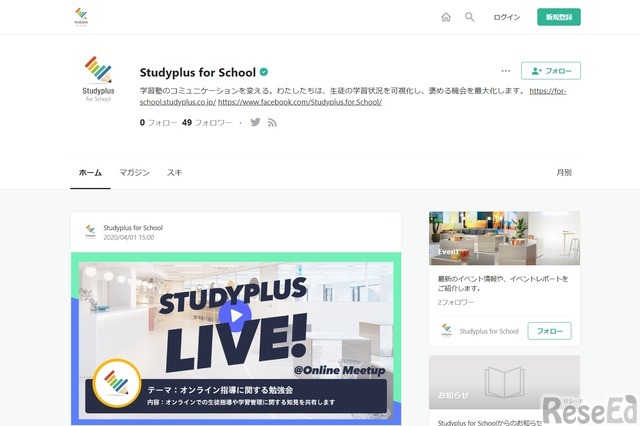Open the 月別 monthly archive
640x426 pixels.
pos(564,173)
